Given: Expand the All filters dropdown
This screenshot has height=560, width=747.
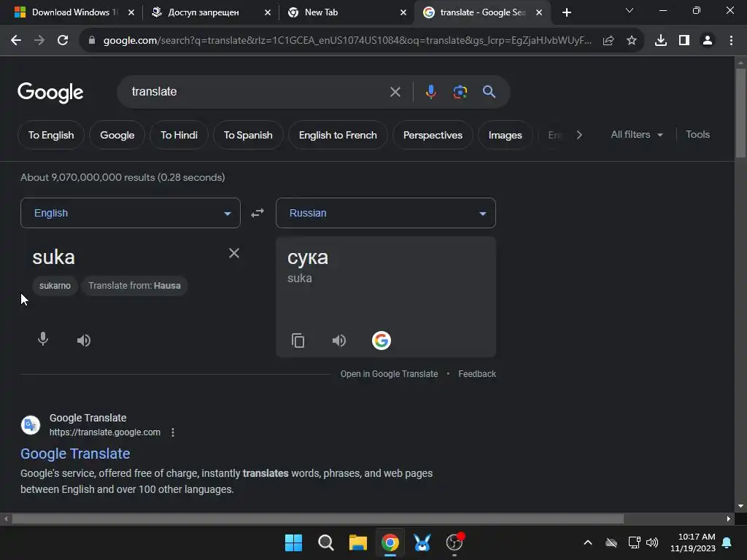Looking at the screenshot, I should tap(636, 135).
